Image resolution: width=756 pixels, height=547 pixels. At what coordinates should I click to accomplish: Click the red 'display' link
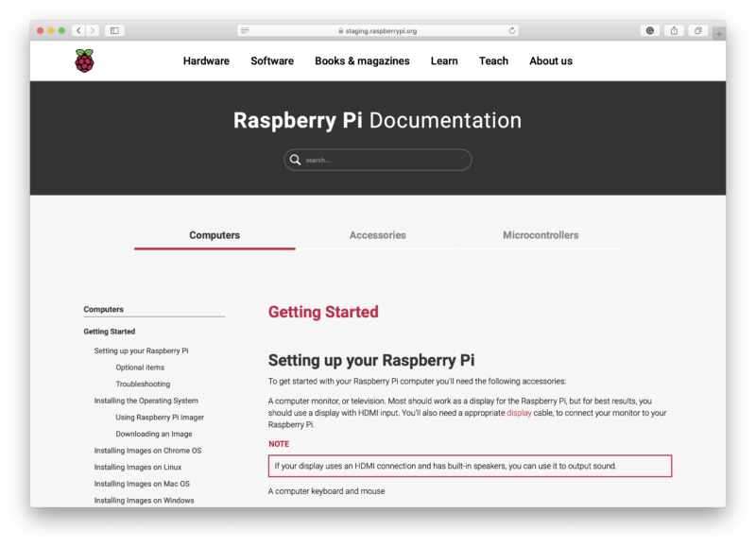(x=519, y=413)
